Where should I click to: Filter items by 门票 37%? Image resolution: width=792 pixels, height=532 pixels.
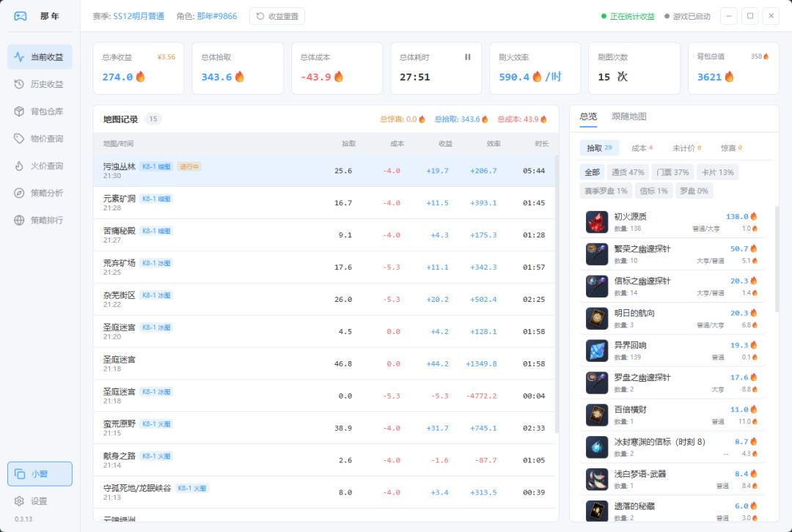click(672, 172)
